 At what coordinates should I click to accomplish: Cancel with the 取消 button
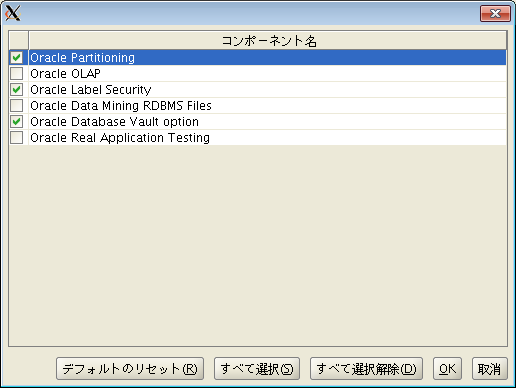490,369
